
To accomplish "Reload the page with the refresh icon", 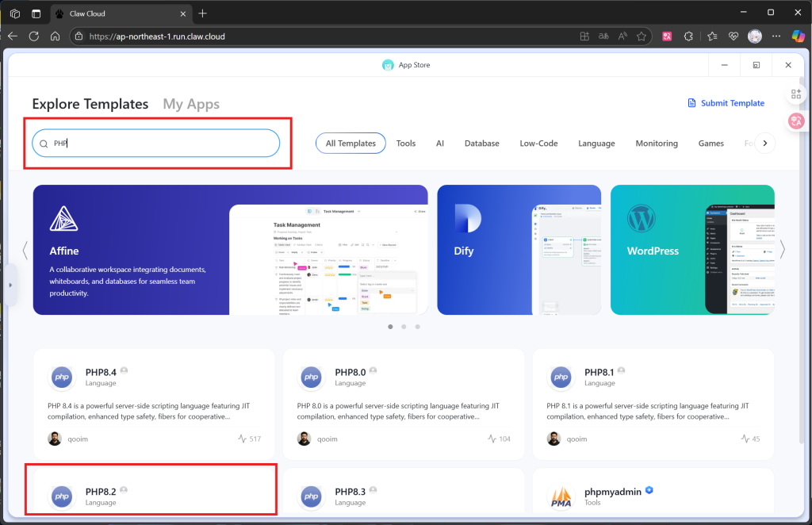I will tap(33, 36).
